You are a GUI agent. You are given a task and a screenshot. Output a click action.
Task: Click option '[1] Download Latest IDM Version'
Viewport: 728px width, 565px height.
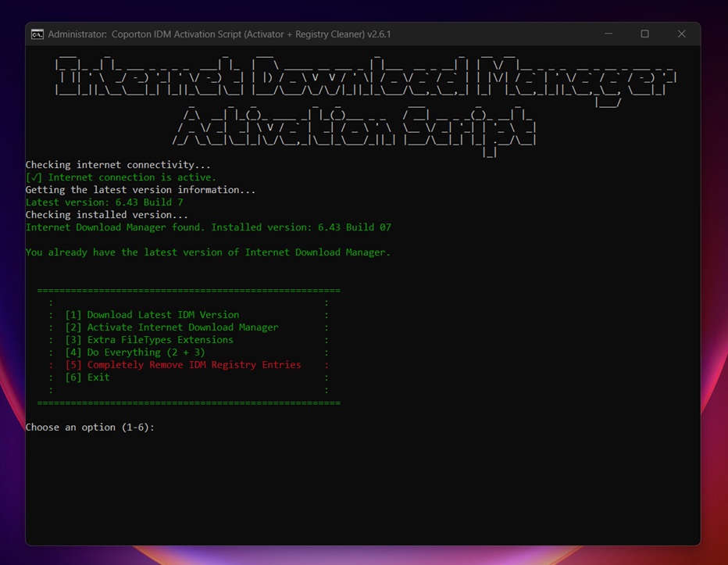pyautogui.click(x=152, y=315)
